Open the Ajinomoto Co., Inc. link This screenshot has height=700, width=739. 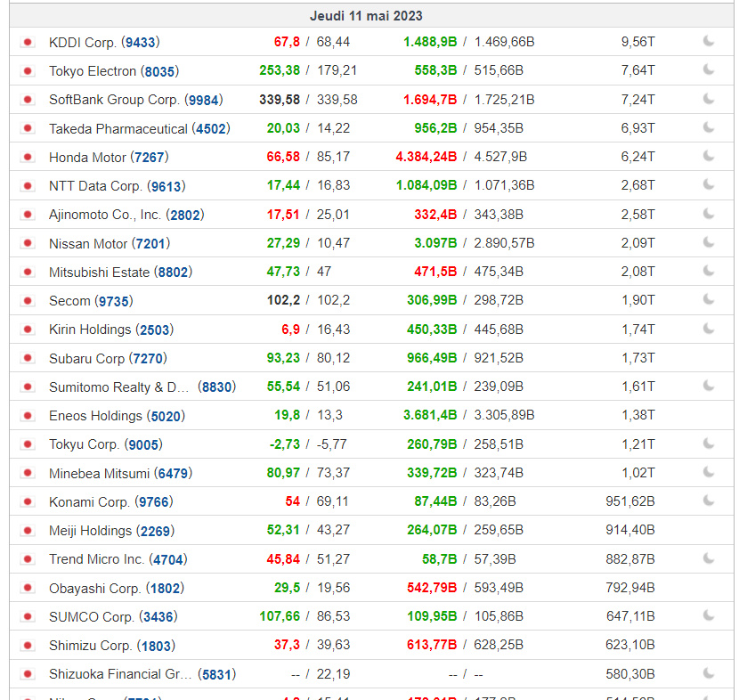(105, 215)
